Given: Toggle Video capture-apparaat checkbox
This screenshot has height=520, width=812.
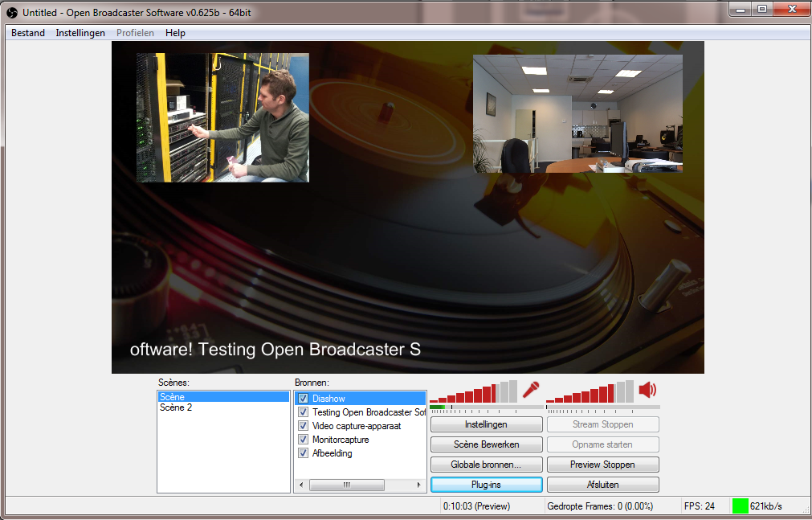Looking at the screenshot, I should 304,426.
